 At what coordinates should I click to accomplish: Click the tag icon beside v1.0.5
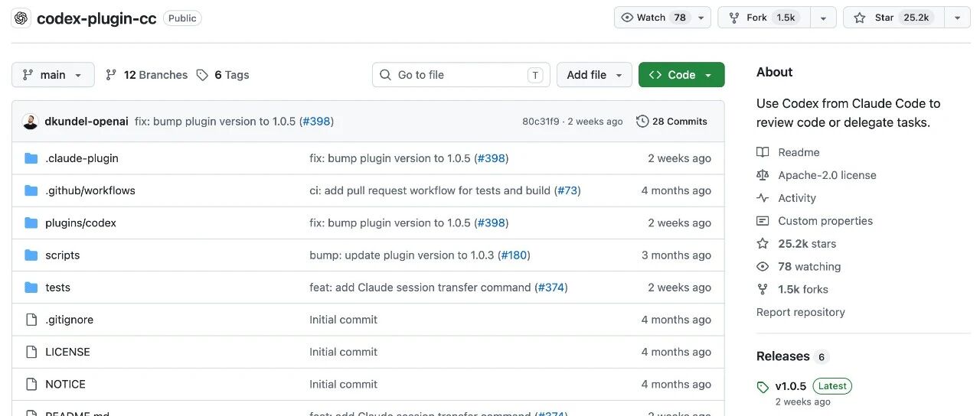763,387
